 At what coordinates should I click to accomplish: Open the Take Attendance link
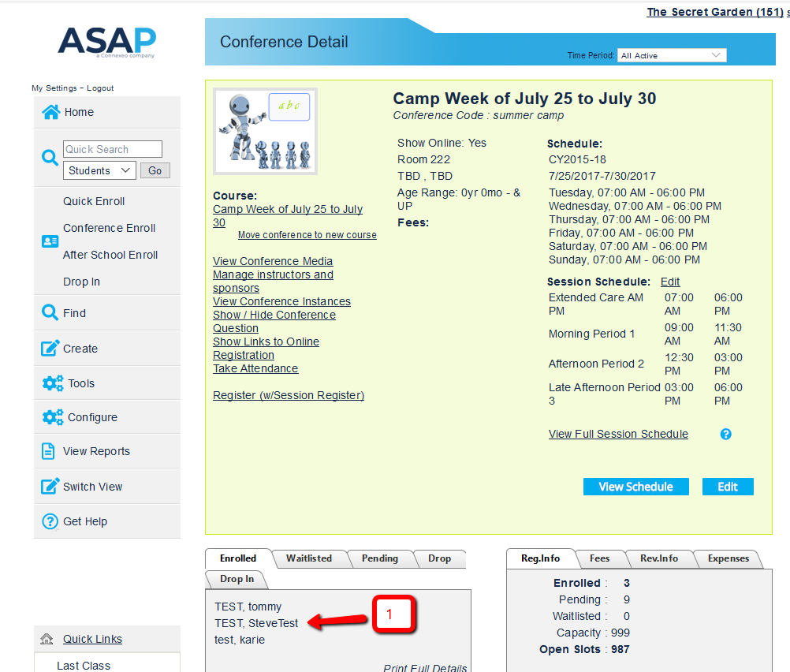(x=255, y=368)
